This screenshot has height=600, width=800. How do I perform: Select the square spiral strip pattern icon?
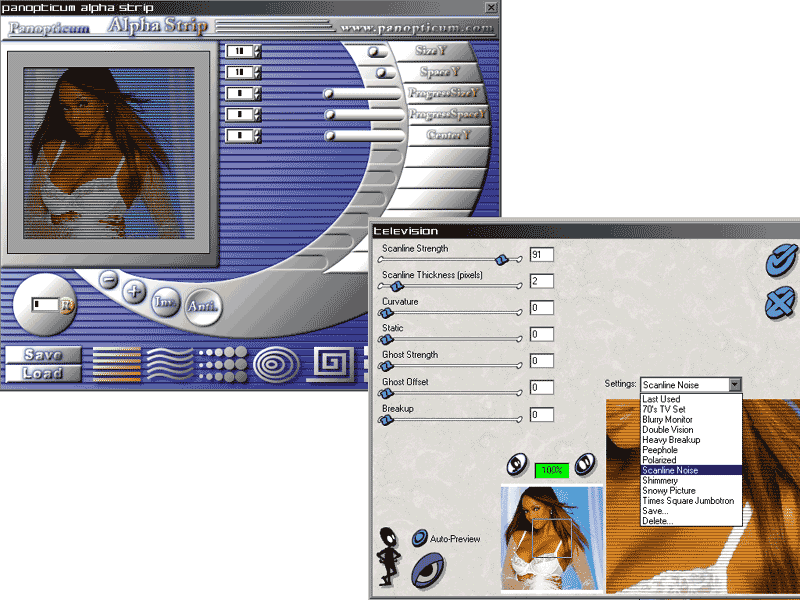[330, 364]
